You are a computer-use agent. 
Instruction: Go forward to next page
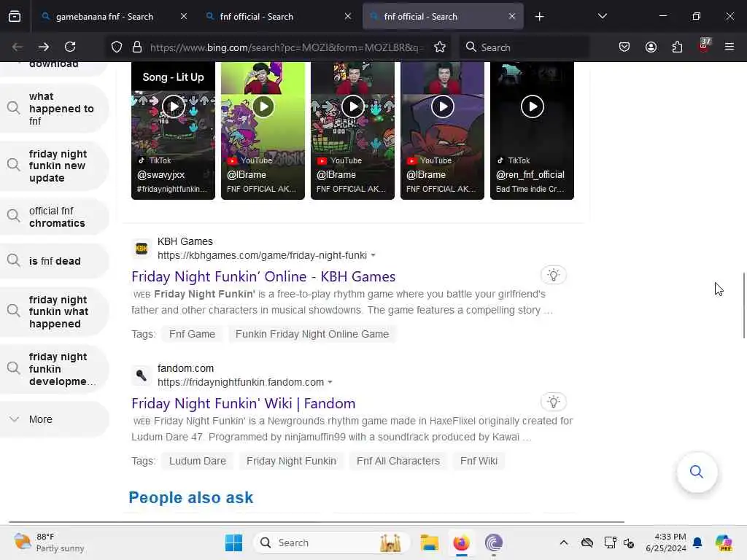44,47
